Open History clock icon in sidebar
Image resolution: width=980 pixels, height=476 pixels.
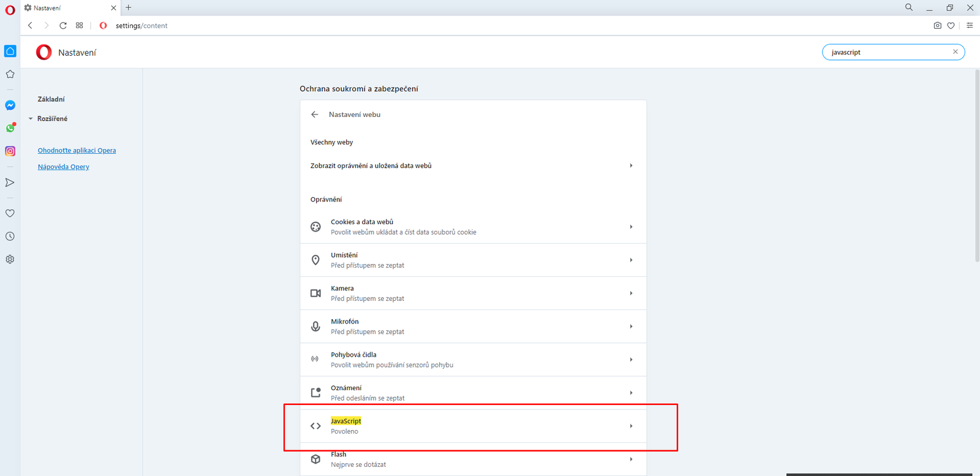click(10, 236)
